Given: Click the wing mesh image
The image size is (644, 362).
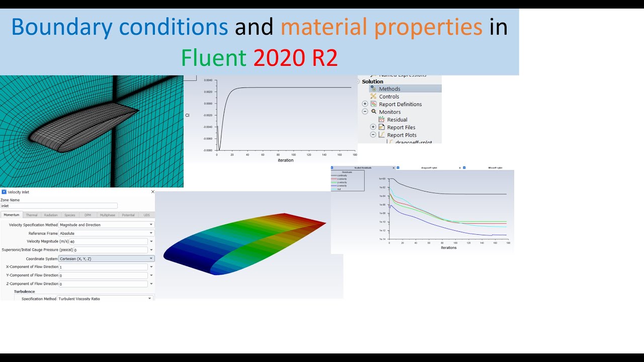Looking at the screenshot, I should 92,131.
